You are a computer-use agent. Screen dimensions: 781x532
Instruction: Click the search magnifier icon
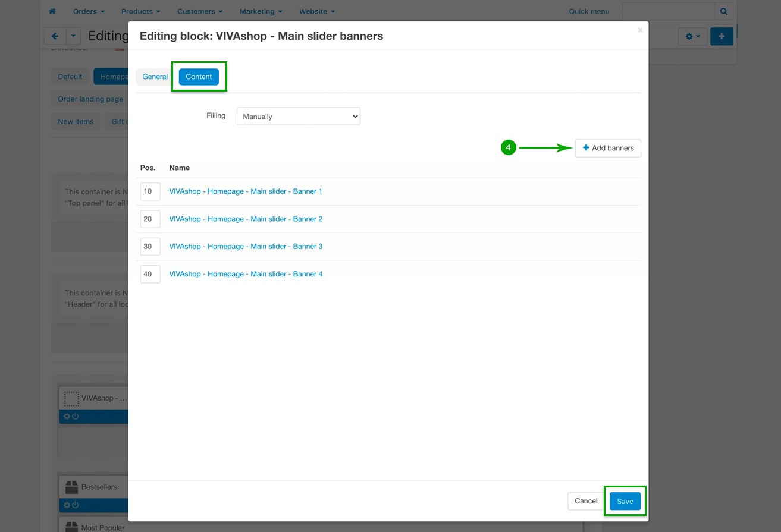pyautogui.click(x=723, y=11)
